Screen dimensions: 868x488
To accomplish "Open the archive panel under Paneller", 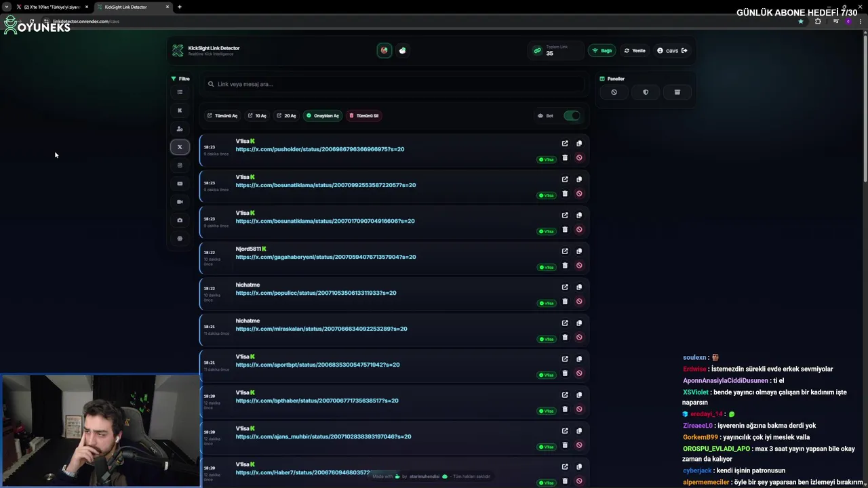I will (x=677, y=92).
